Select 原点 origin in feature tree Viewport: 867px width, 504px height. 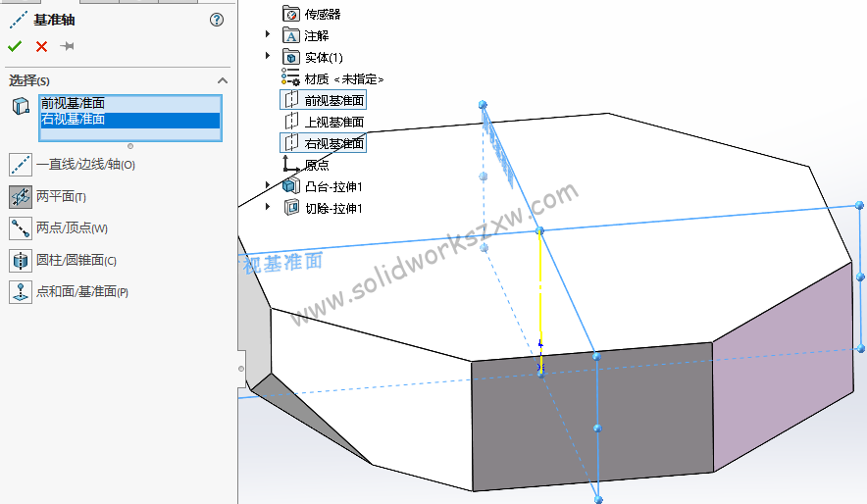pyautogui.click(x=317, y=166)
